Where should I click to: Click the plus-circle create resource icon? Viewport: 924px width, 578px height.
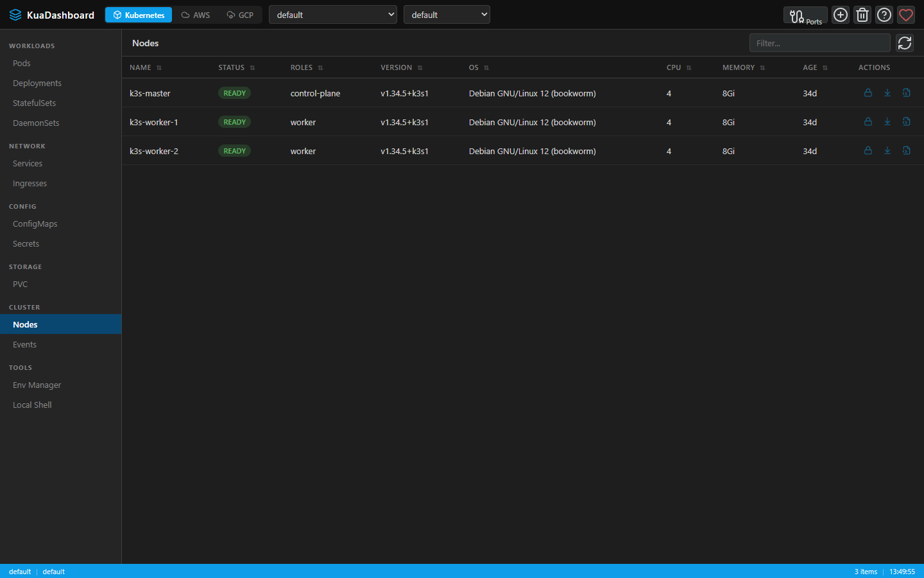pyautogui.click(x=841, y=15)
